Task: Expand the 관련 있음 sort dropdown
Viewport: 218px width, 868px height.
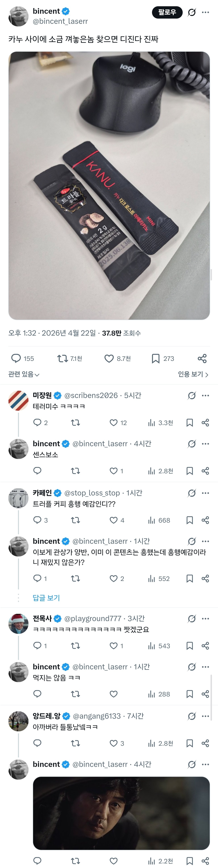Action: click(24, 374)
